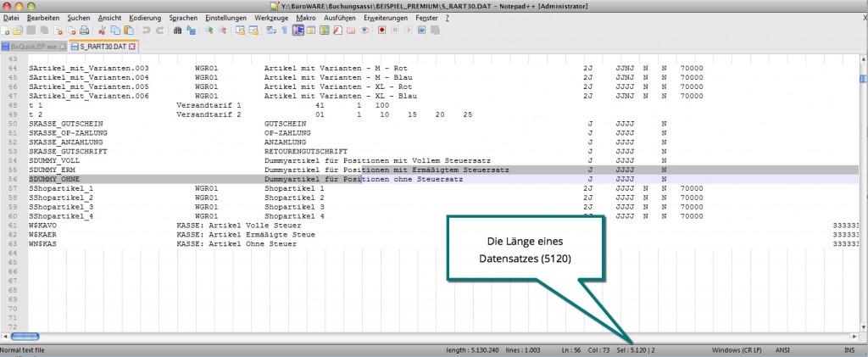Expand the Sprachen menu
The width and height of the screenshot is (868, 357).
[183, 17]
